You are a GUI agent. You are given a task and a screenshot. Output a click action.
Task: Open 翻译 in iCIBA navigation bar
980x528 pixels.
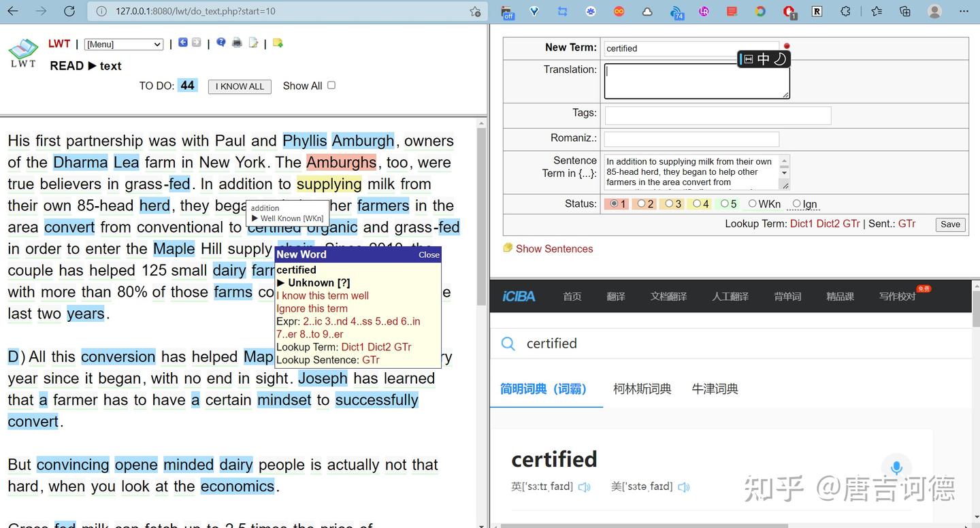(x=616, y=297)
